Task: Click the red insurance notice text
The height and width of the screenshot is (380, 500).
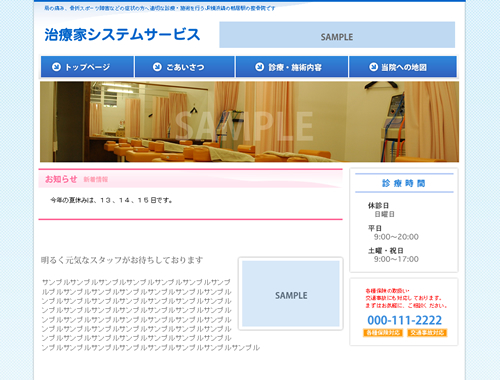Action: pyautogui.click(x=406, y=298)
